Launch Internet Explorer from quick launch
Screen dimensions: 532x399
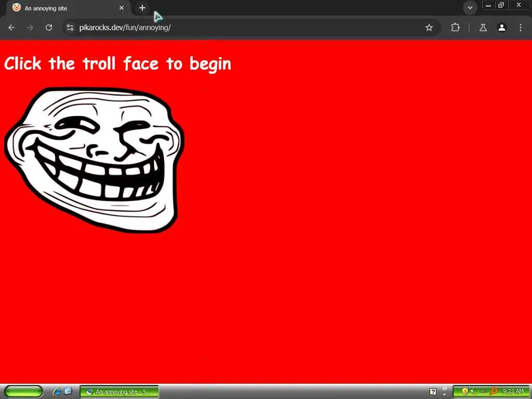(57, 391)
